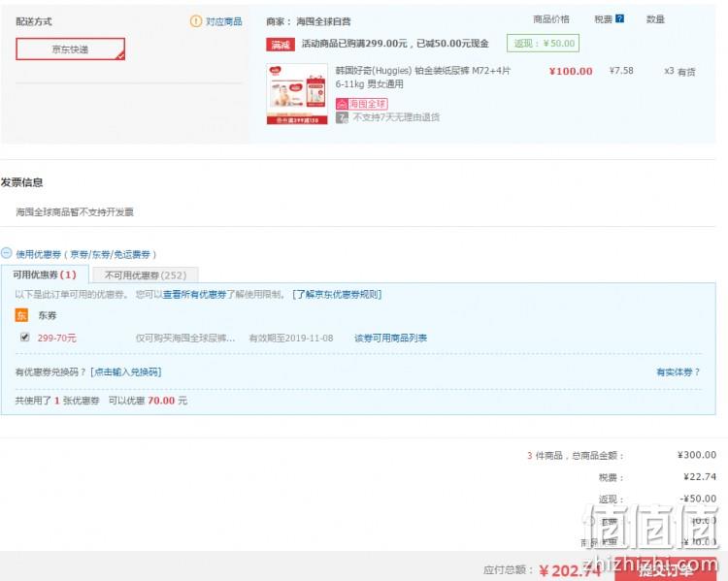Uncheck the 299-70元 coupon checkbox
Viewport: 728px width, 581px height.
click(25, 337)
